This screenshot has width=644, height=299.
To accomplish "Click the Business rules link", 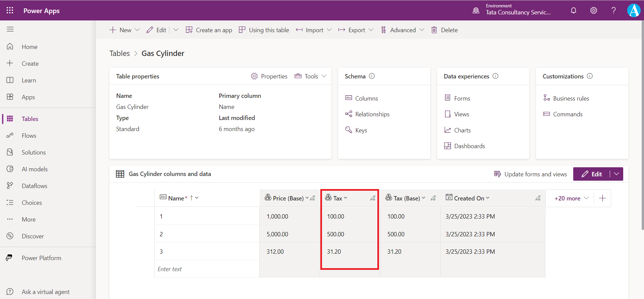I will 571,98.
